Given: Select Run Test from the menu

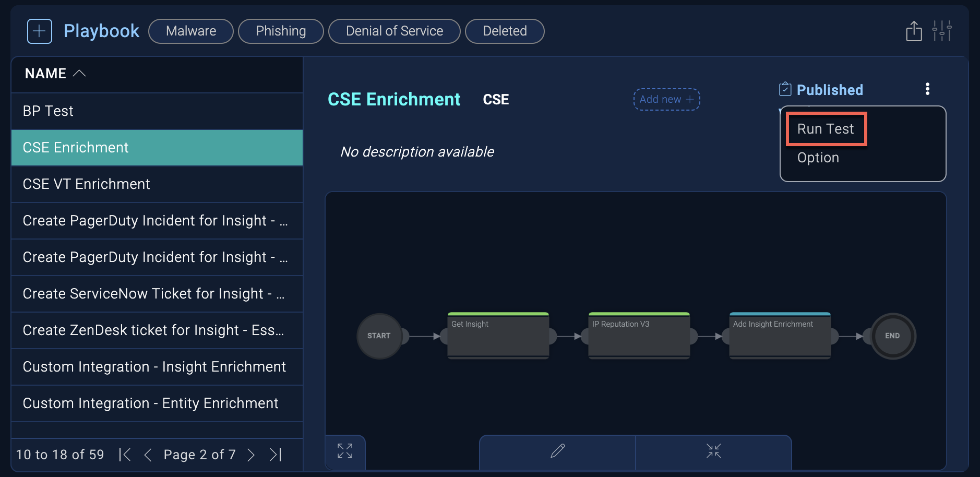Looking at the screenshot, I should (x=826, y=129).
